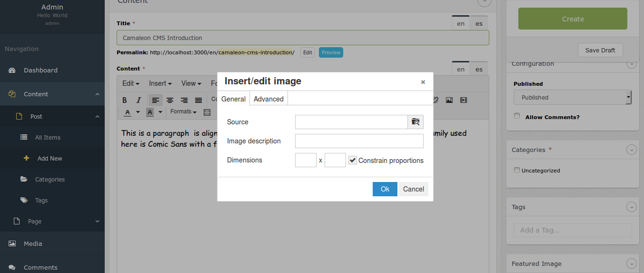Click the Media icon in the sidebar

tap(12, 243)
